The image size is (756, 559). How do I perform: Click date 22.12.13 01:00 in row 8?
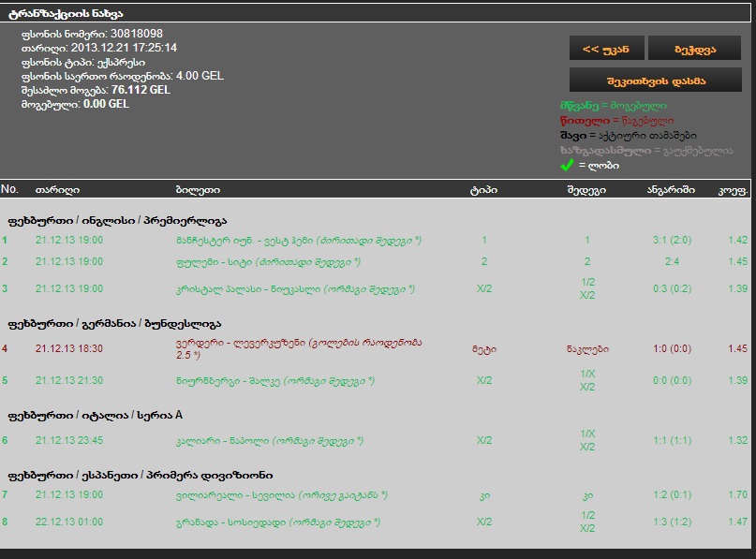click(69, 522)
